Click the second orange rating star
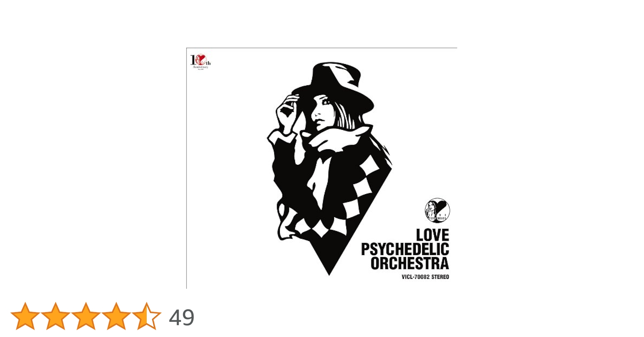644x337 pixels. pos(56,316)
